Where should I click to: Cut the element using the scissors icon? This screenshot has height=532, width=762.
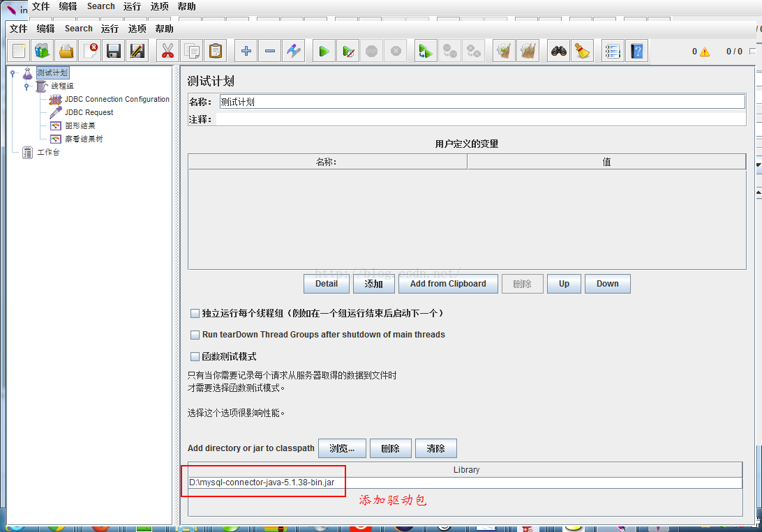click(x=167, y=50)
